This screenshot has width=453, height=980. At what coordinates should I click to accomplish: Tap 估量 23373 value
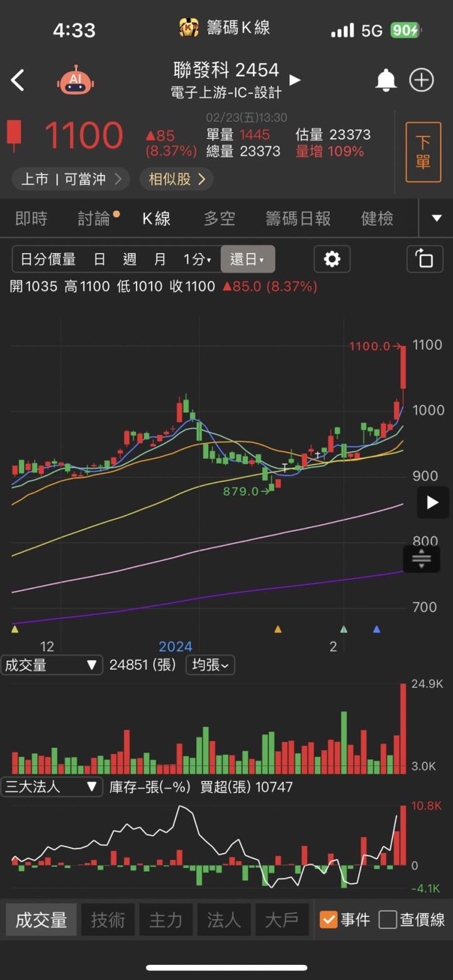click(x=333, y=134)
